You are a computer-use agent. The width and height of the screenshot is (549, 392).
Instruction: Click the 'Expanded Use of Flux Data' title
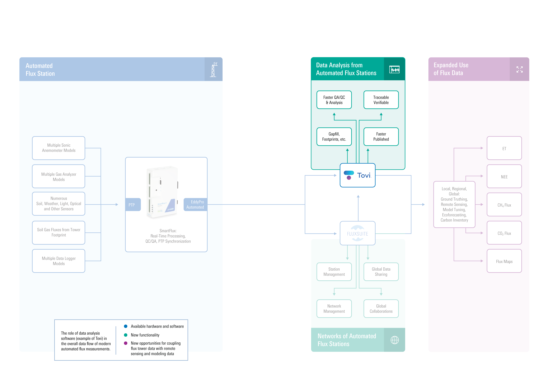(x=451, y=69)
